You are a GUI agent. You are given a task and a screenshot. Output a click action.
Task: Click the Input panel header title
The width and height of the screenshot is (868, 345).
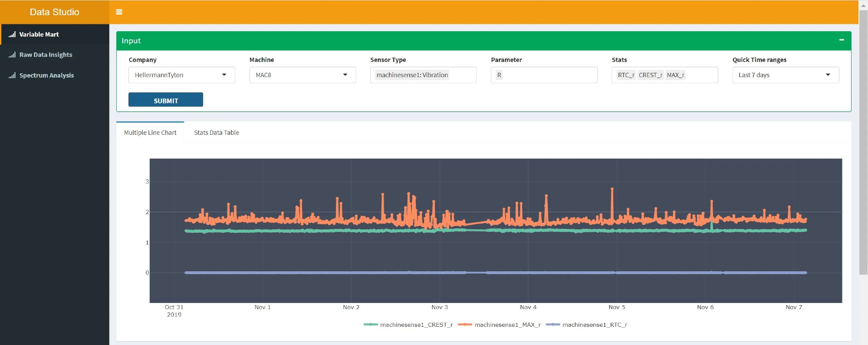tap(131, 41)
